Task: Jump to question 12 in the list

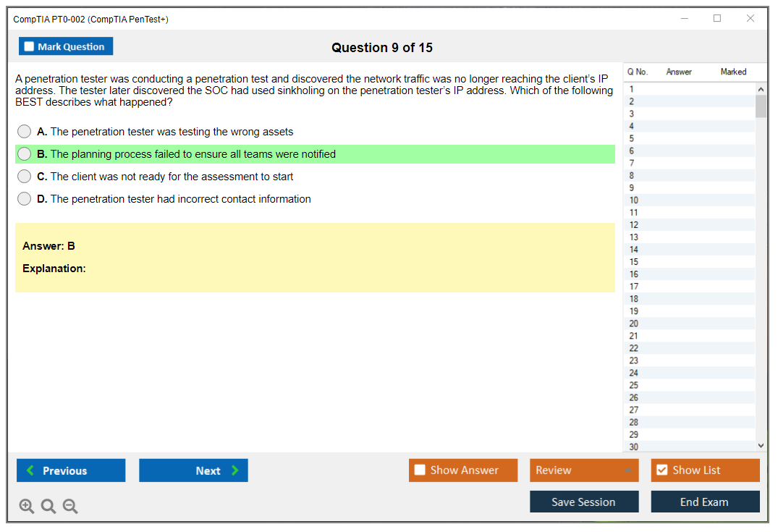Action: pos(634,225)
